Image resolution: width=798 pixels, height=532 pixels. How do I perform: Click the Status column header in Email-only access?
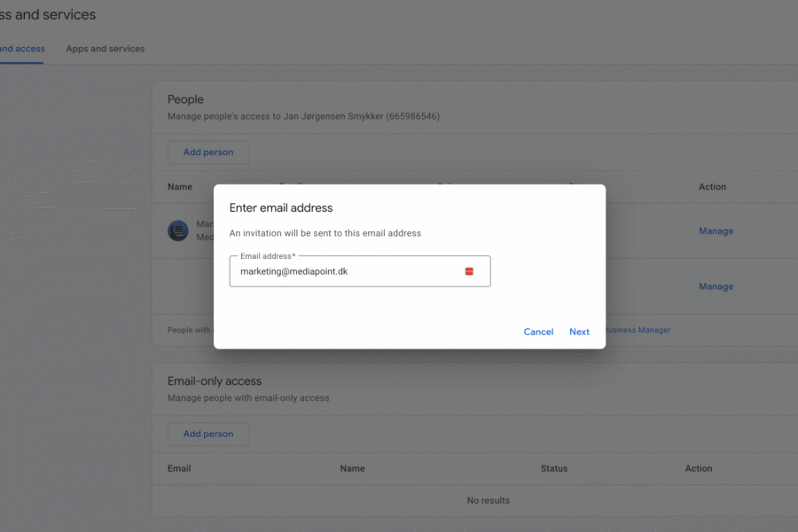[553, 468]
